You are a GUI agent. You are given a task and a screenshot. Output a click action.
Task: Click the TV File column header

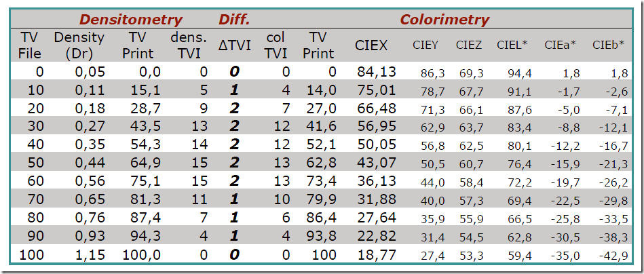pos(31,45)
